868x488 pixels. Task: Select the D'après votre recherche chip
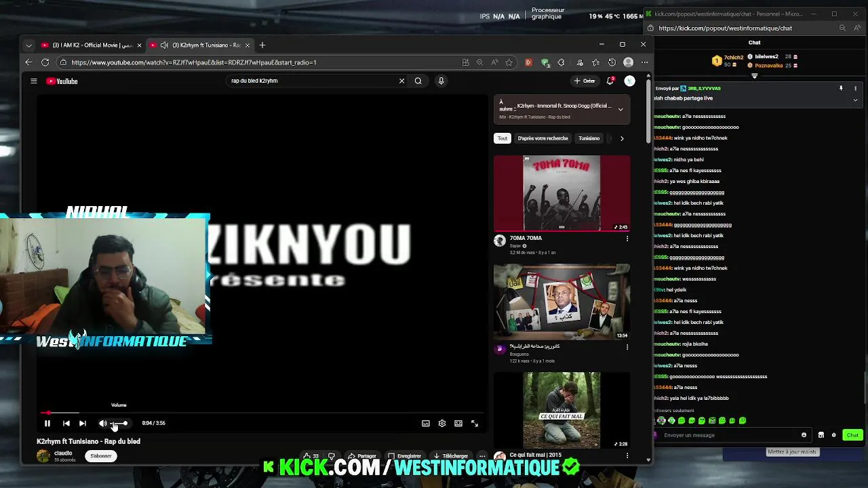tap(543, 138)
